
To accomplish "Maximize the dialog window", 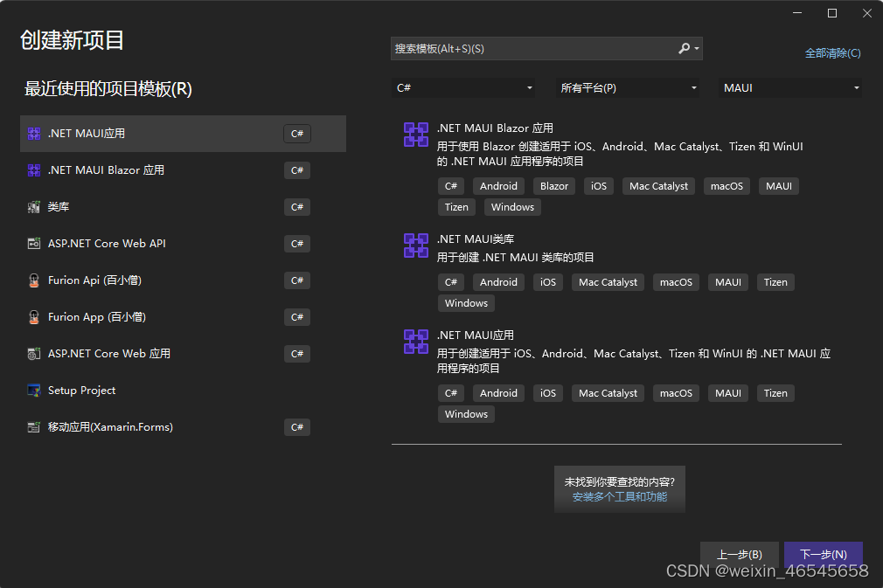I will (x=832, y=13).
